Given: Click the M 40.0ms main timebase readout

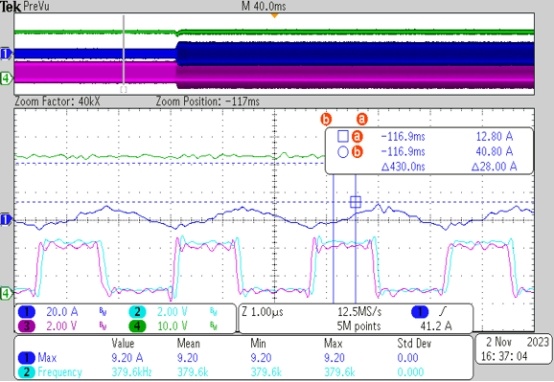Looking at the screenshot, I should pyautogui.click(x=264, y=6).
